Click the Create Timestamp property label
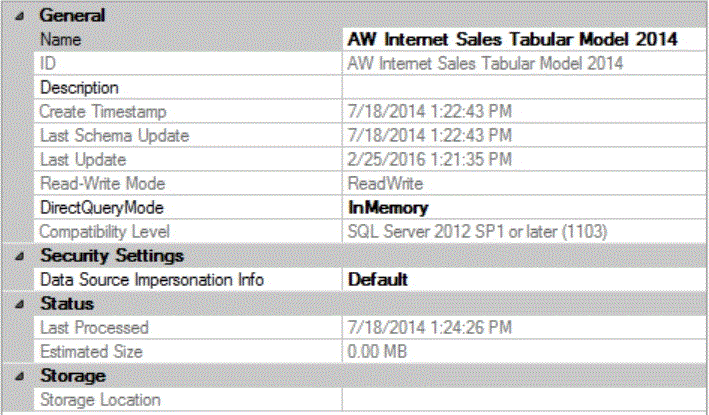The height and width of the screenshot is (415, 709). point(103,112)
